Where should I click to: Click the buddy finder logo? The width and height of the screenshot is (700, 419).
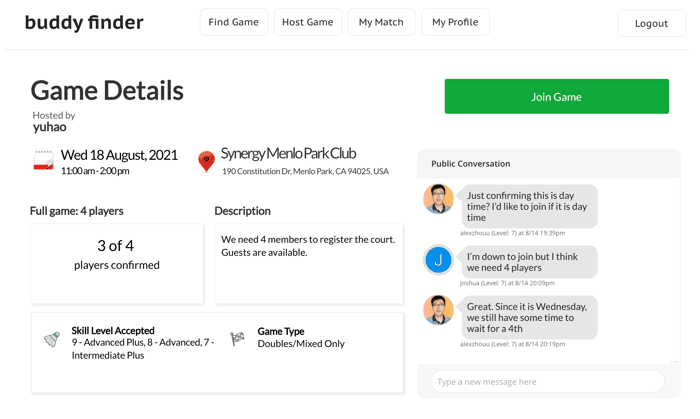point(84,22)
